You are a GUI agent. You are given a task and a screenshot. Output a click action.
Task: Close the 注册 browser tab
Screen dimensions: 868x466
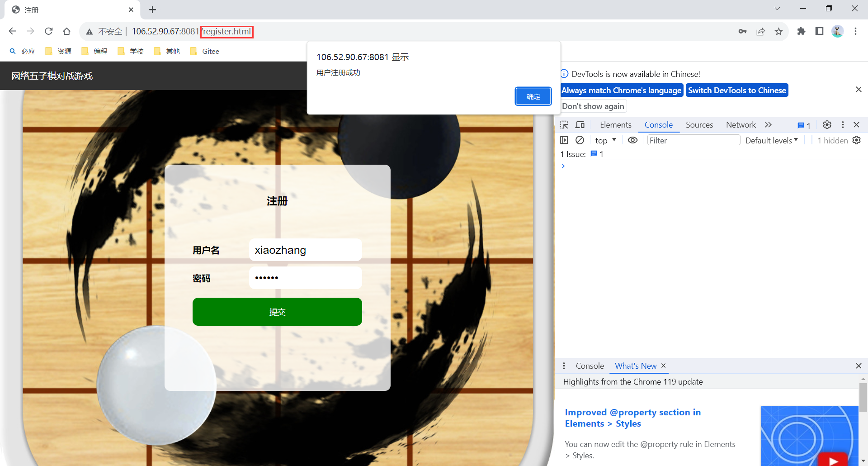131,10
